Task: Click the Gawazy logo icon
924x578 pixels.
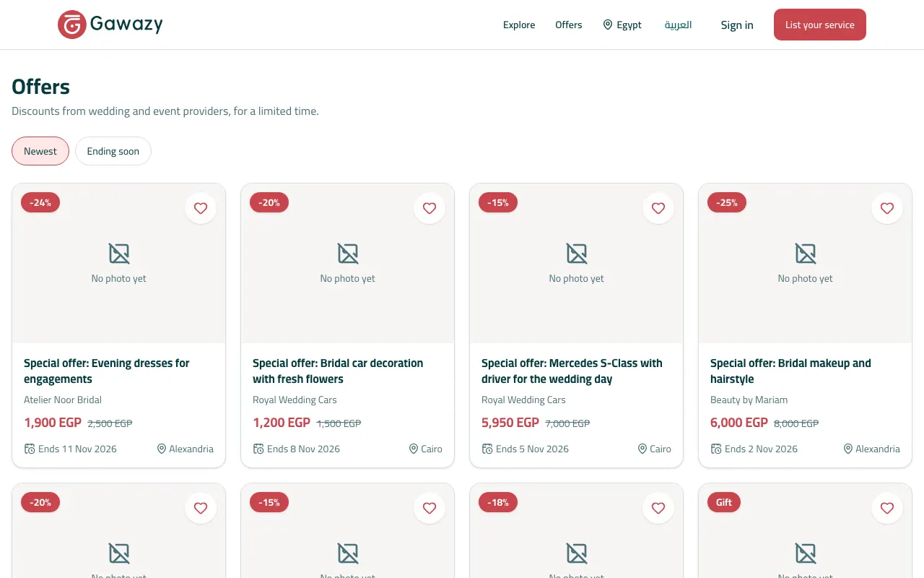Action: (x=72, y=25)
